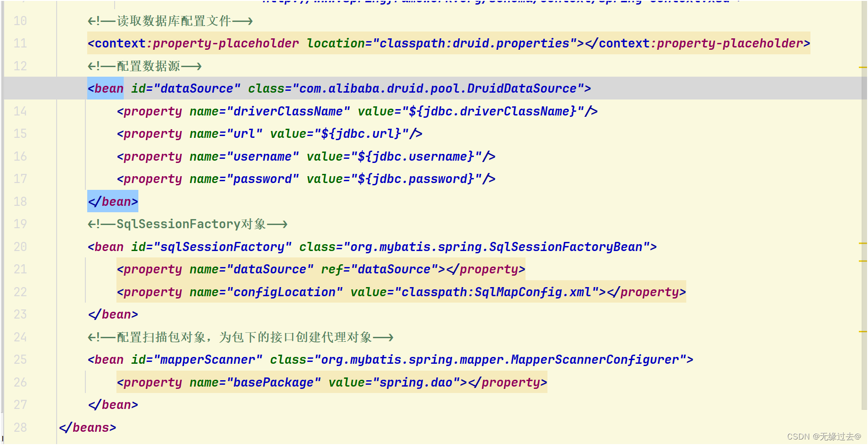Viewport: 868px width, 445px height.
Task: Click the comment 配置数据源 on line 12
Action: tap(143, 66)
